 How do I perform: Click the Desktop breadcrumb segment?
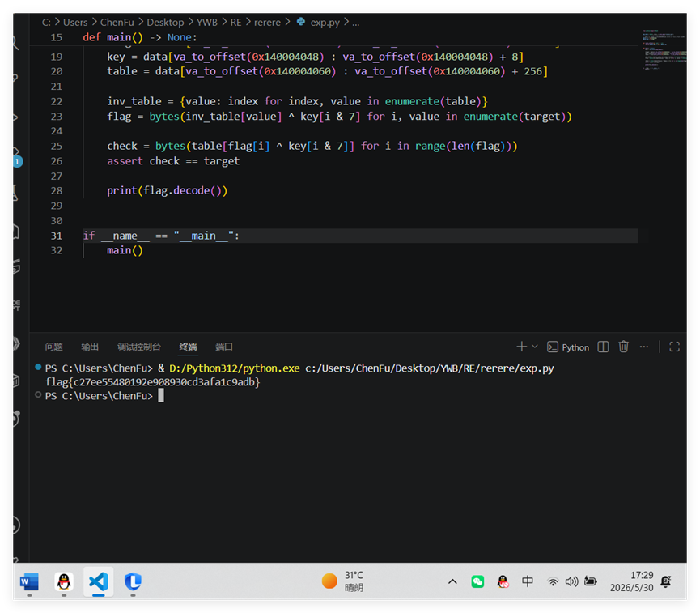pos(165,23)
